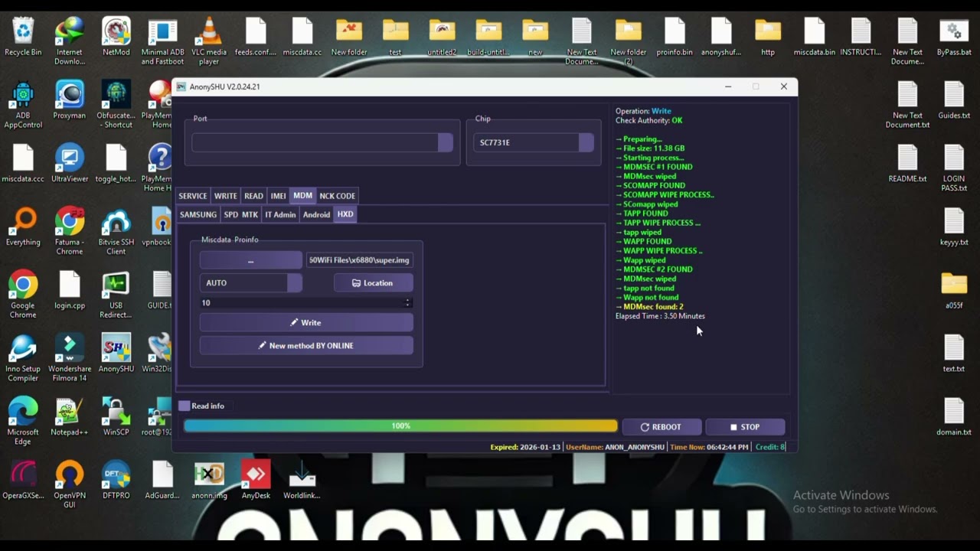The image size is (980, 551).
Task: Switch to the SERVICE tab
Action: [x=193, y=196]
